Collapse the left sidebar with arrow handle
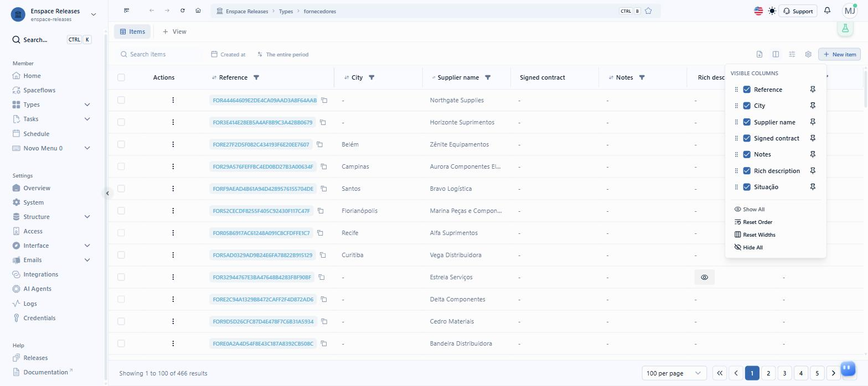The image size is (868, 386). click(x=107, y=193)
